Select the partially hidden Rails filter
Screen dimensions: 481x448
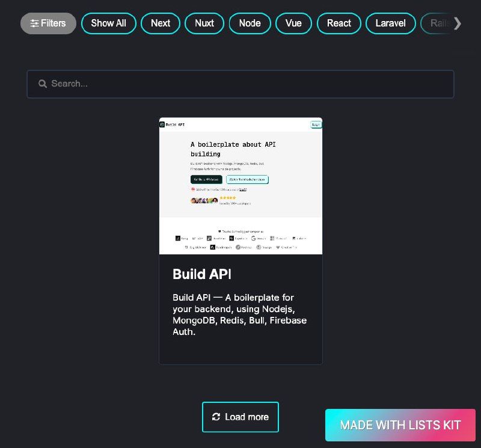(437, 23)
